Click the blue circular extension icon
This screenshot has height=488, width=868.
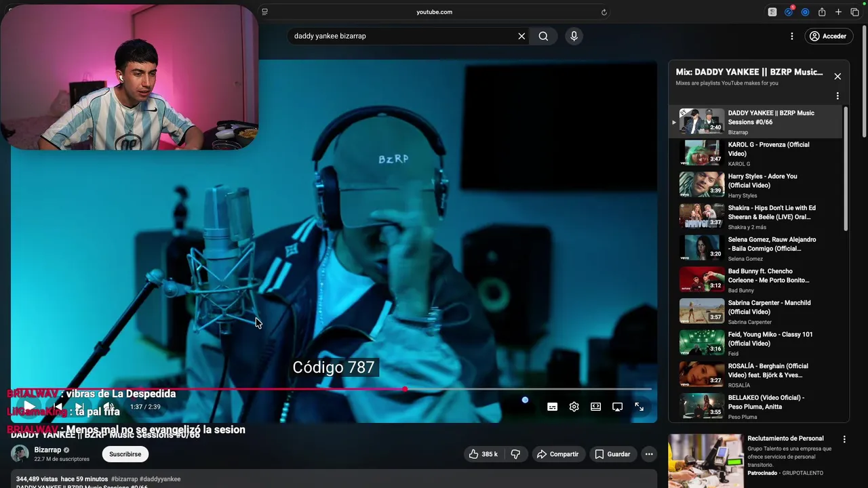click(805, 12)
